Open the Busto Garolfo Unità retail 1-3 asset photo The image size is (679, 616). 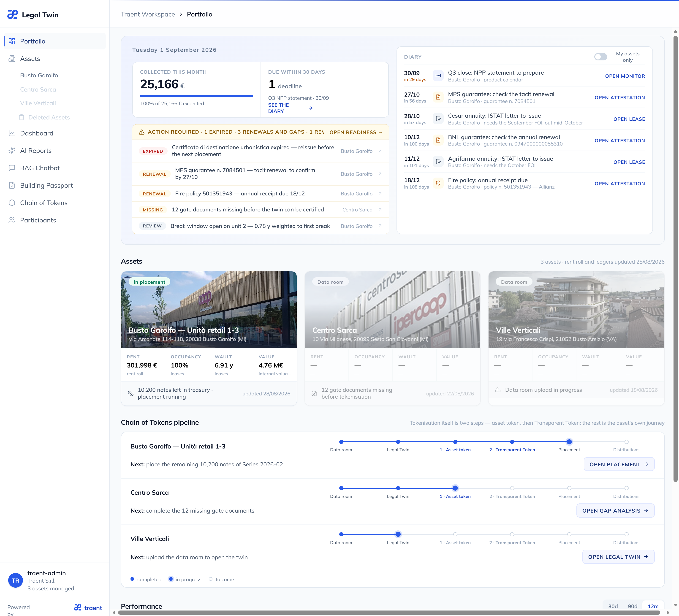[209, 310]
